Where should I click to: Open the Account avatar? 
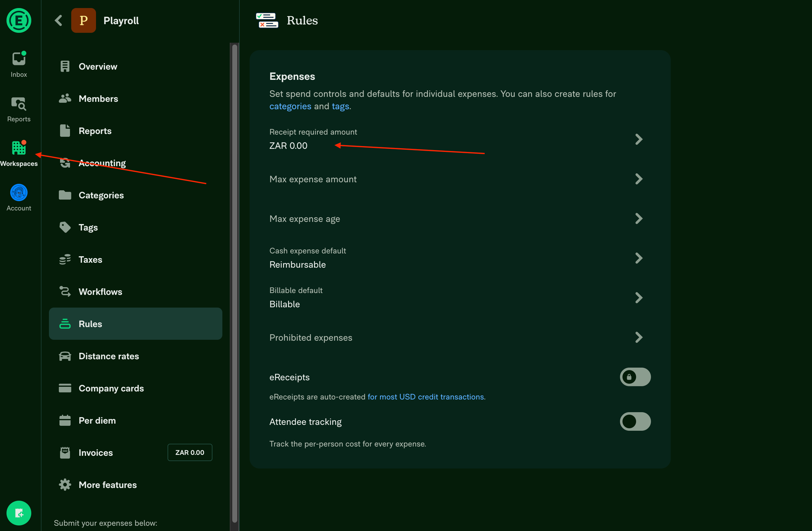click(x=19, y=192)
